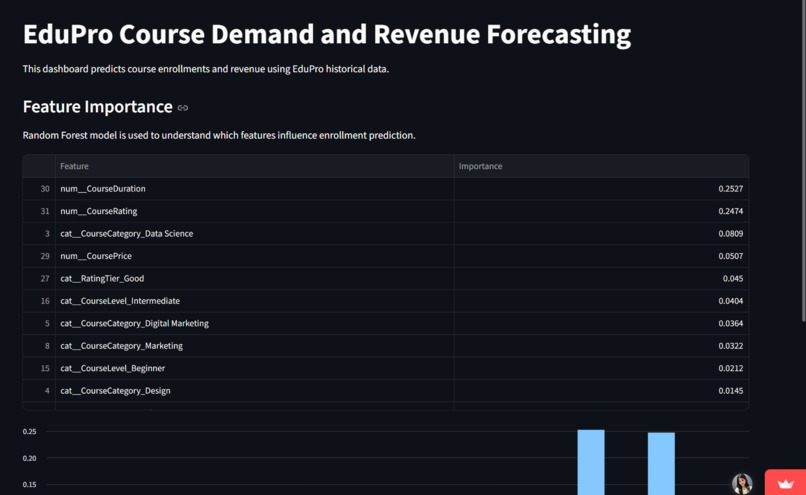Click the EduPro Course Demand and Revenue Forecasting title
Viewport: 806px width, 495px height.
click(327, 35)
